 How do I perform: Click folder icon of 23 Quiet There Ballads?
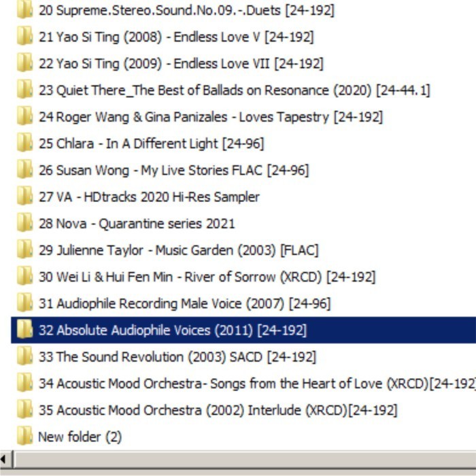[x=24, y=90]
